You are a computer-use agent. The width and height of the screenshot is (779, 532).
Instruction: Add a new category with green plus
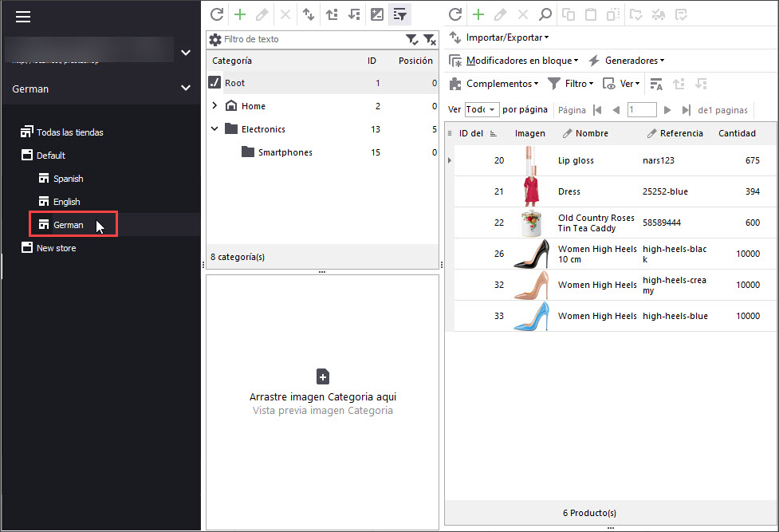click(x=240, y=14)
